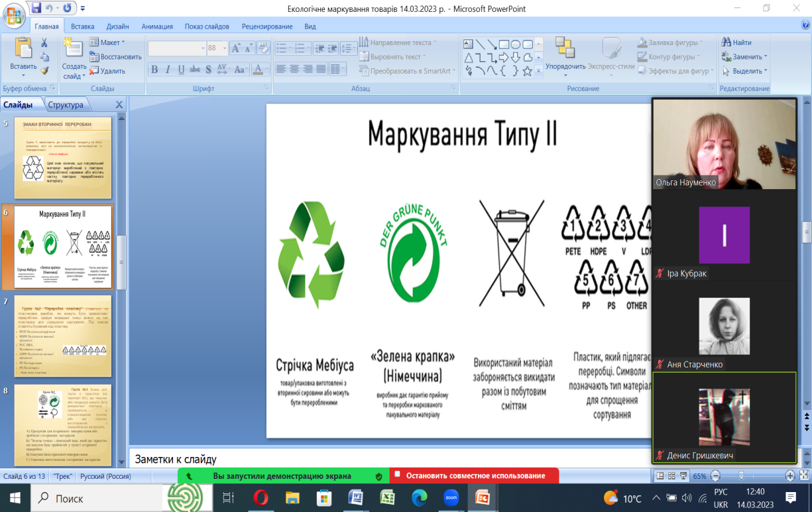Click the Вставить paste clipboard icon
The width and height of the screenshot is (812, 512).
click(23, 48)
